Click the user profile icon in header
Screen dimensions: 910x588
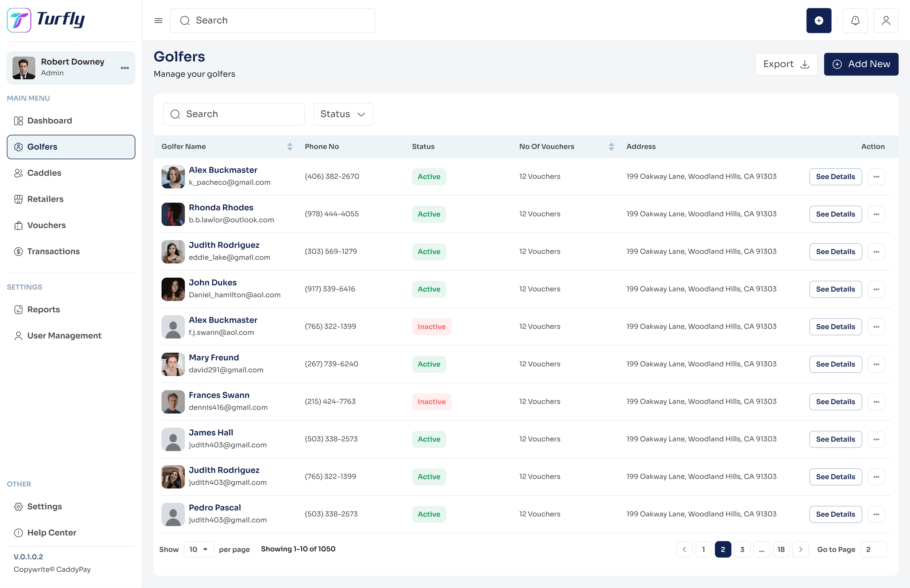[886, 21]
